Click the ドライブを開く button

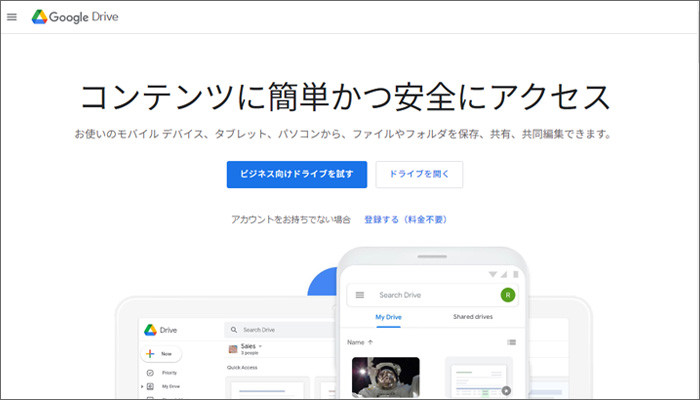coord(419,175)
